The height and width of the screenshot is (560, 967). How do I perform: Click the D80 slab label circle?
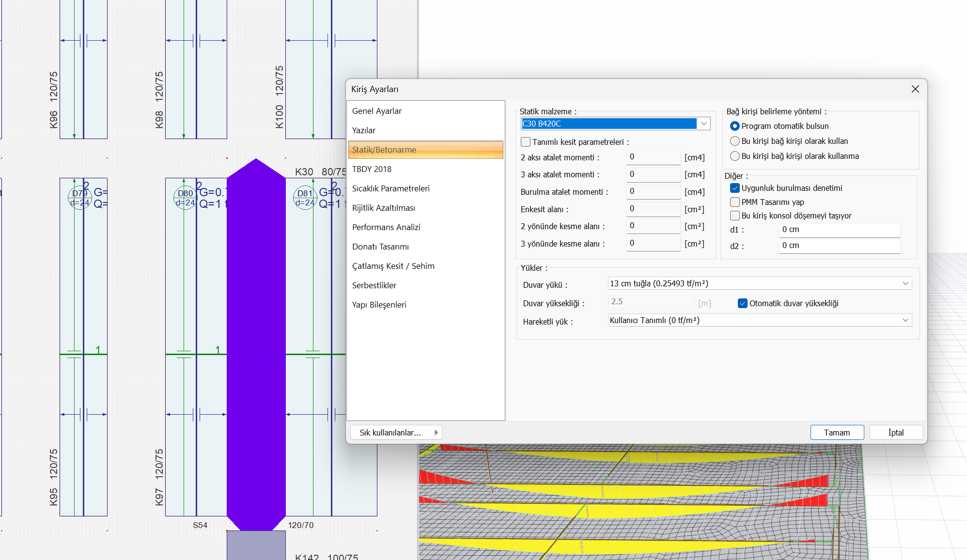[x=185, y=198]
